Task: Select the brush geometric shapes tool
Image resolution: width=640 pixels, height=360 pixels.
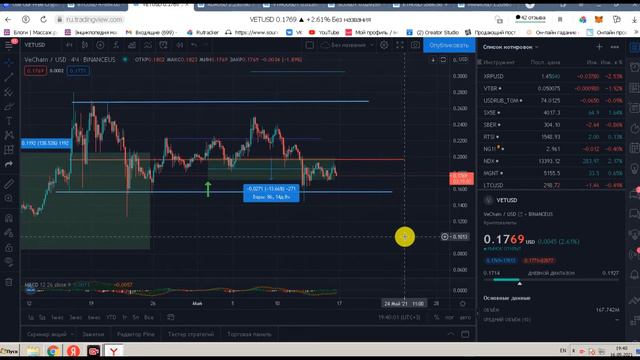Action: click(9, 107)
